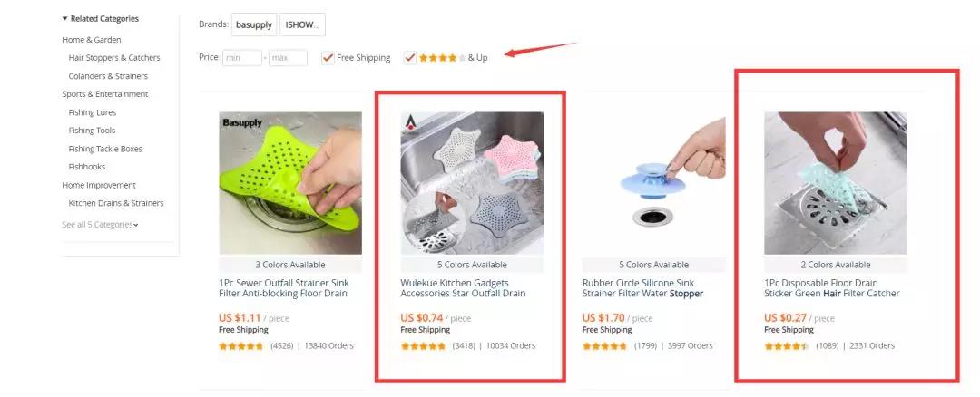Toggle the Free Shipping checkbox
The width and height of the screenshot is (980, 397).
coord(328,57)
